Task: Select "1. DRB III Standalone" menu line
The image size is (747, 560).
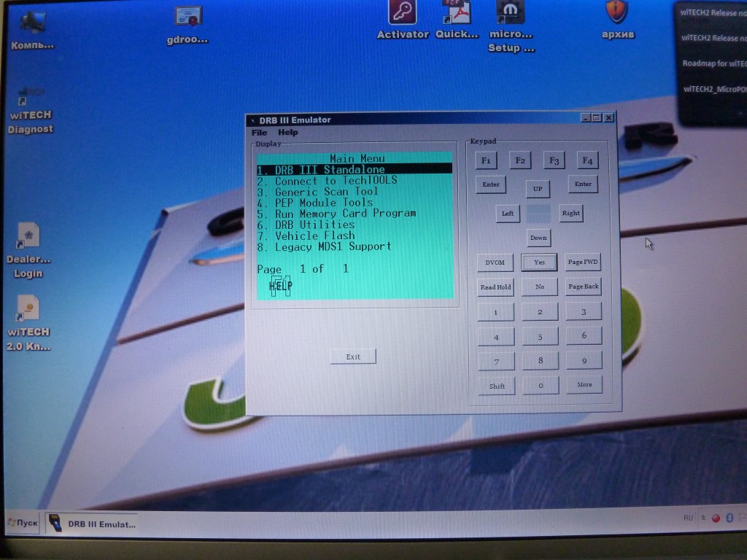Action: tap(355, 169)
